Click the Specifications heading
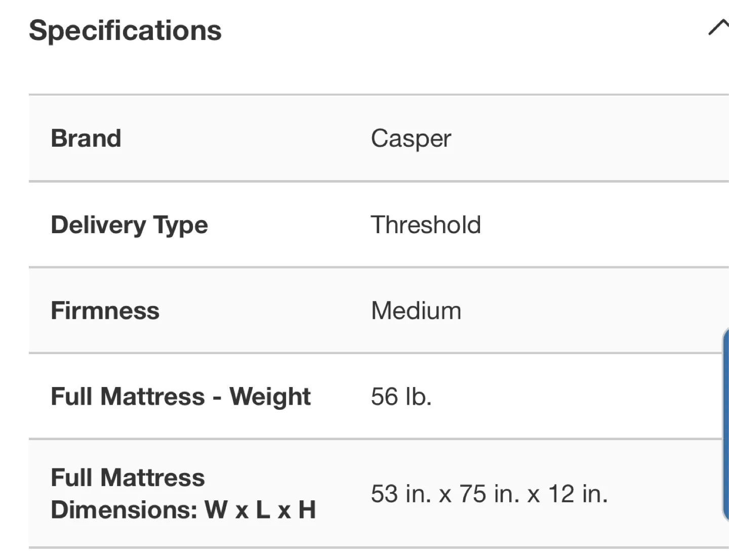Image resolution: width=729 pixels, height=560 pixels. (x=126, y=30)
